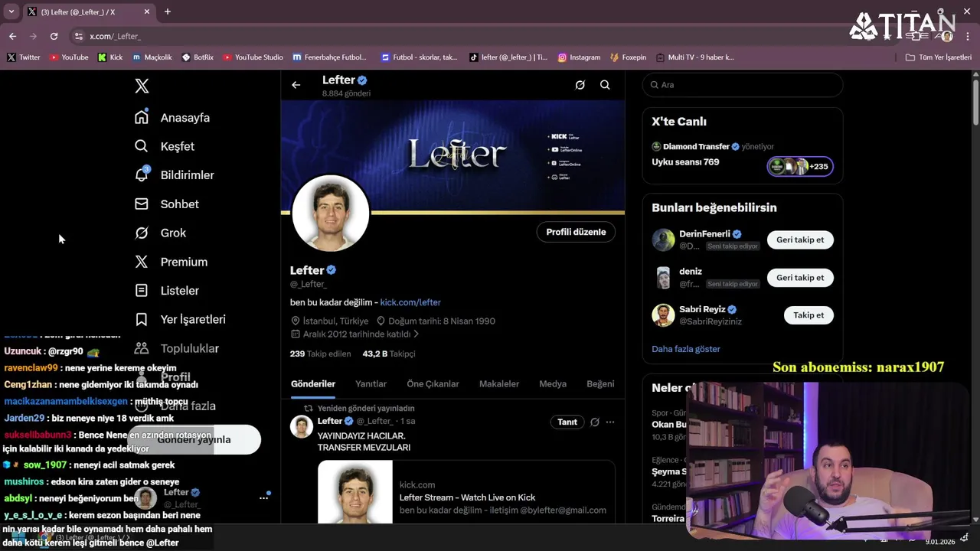Click the Grok icon on the post
Viewport: 980px width, 551px height.
[x=595, y=422]
